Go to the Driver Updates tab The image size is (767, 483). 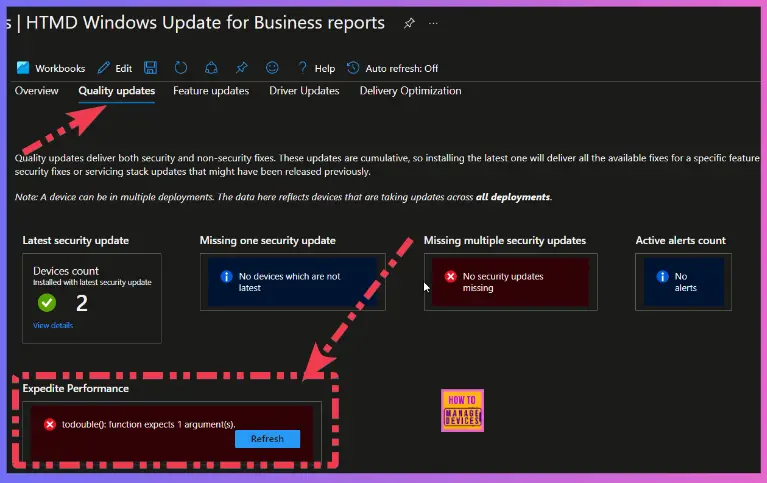[304, 91]
